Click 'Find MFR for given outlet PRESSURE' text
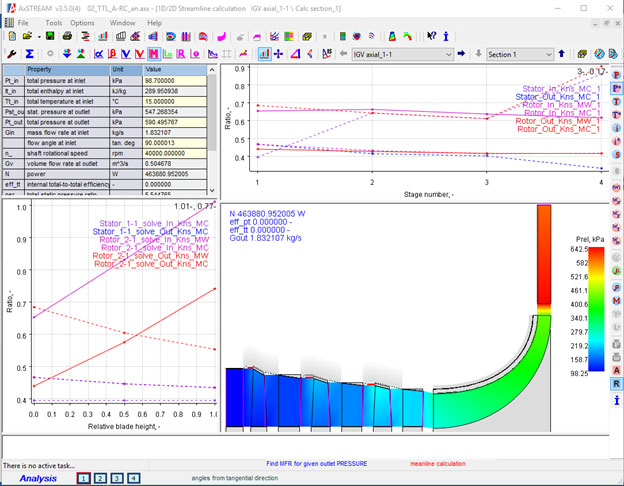624x486 pixels. click(317, 464)
